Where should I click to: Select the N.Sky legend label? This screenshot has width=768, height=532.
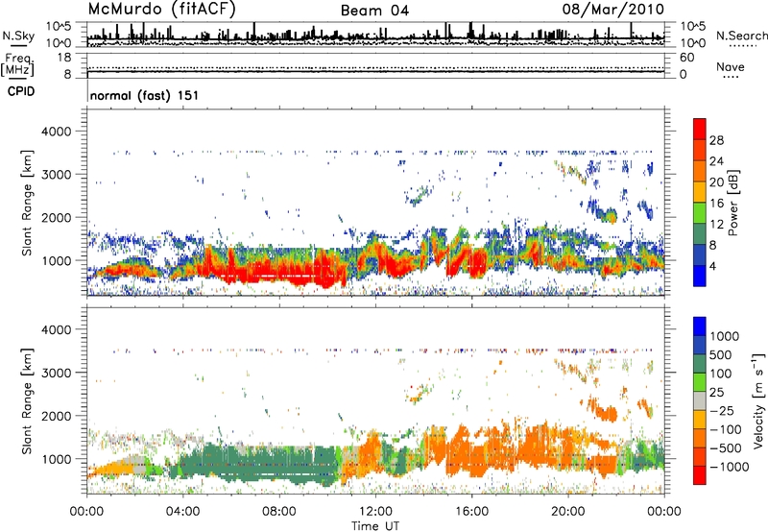coord(18,36)
